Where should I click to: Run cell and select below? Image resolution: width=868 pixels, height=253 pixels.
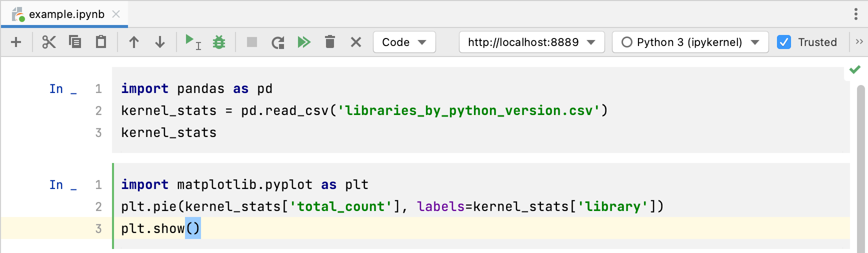pyautogui.click(x=192, y=42)
